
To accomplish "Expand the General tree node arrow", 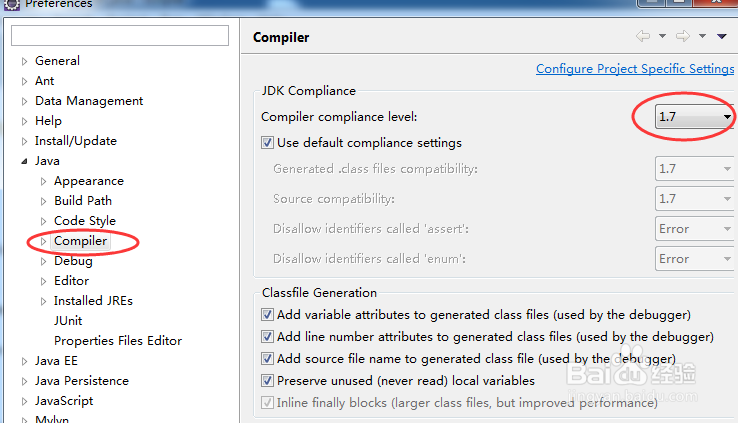I will 25,61.
